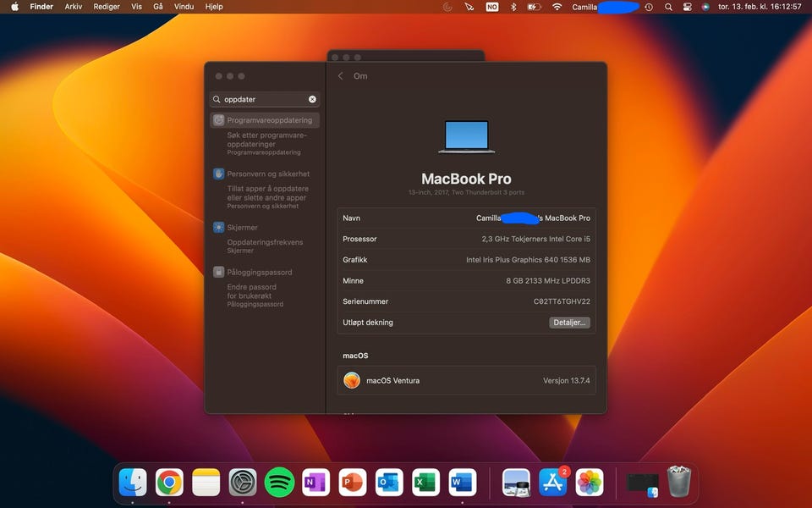The width and height of the screenshot is (812, 508).
Task: Open Spotlight search magnifier in menu bar
Action: (x=668, y=7)
